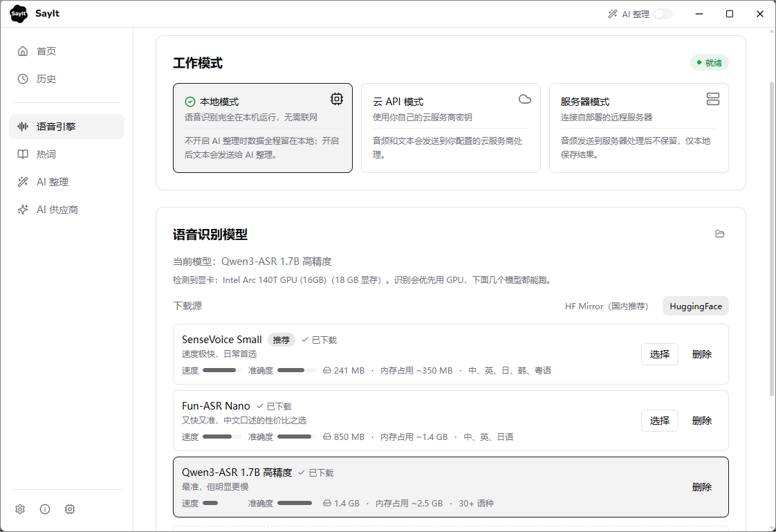The height and width of the screenshot is (532, 776).
Task: Click the chip icon at sidebar bottom
Action: [x=70, y=508]
